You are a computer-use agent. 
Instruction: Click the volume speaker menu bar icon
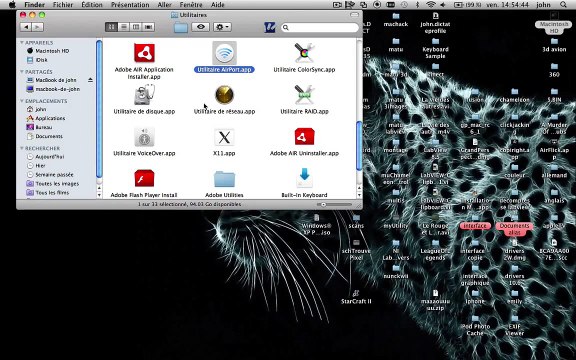443,5
